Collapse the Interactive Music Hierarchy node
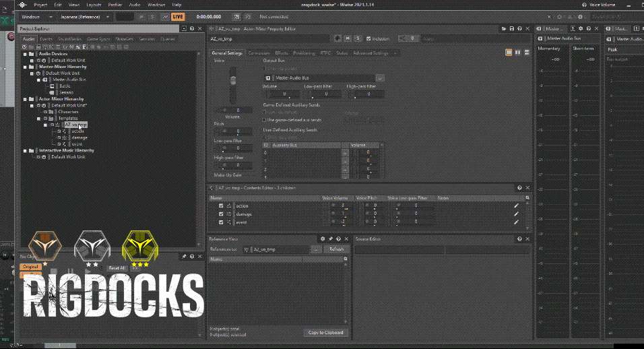This screenshot has width=644, height=349. (25, 151)
